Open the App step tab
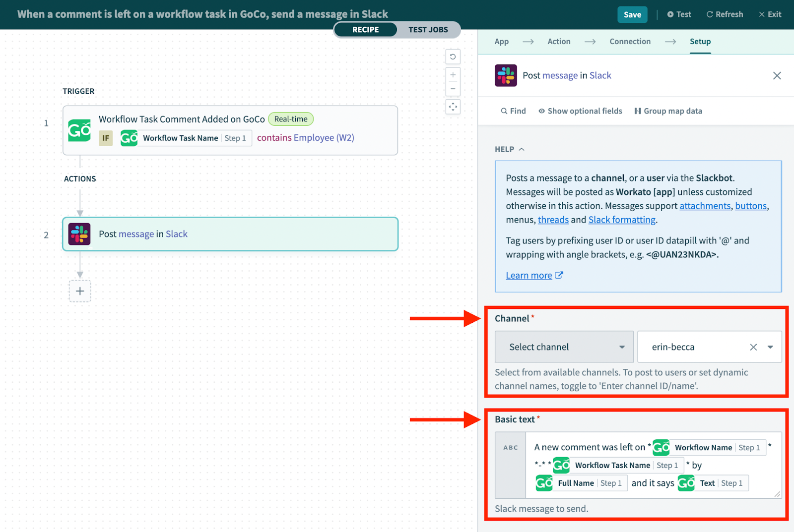The width and height of the screenshot is (794, 532). (x=501, y=42)
